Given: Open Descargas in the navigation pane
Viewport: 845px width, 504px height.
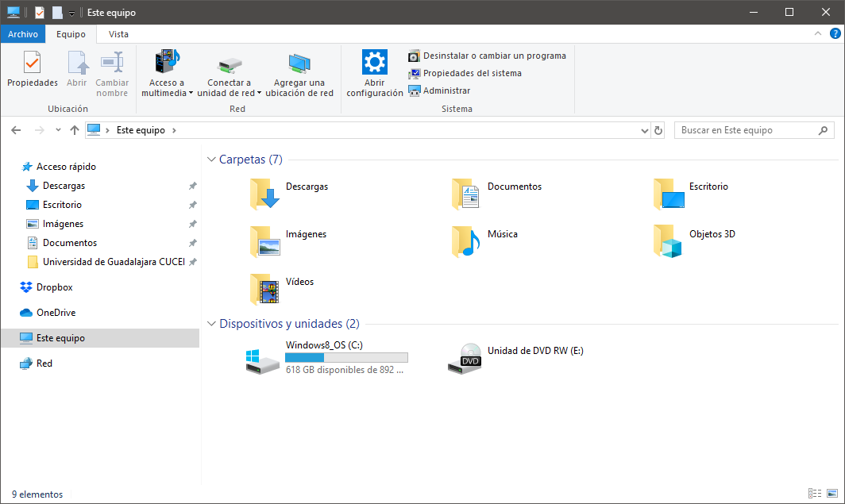Looking at the screenshot, I should point(64,185).
